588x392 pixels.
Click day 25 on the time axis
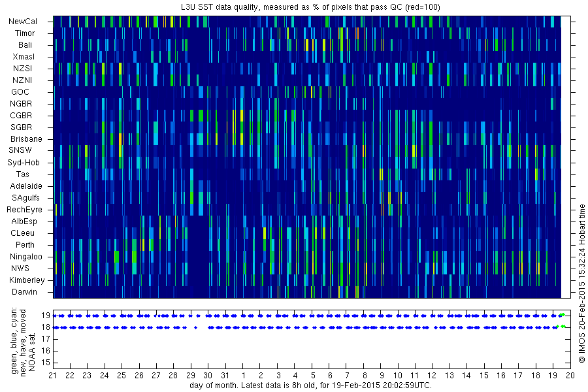tap(122, 376)
